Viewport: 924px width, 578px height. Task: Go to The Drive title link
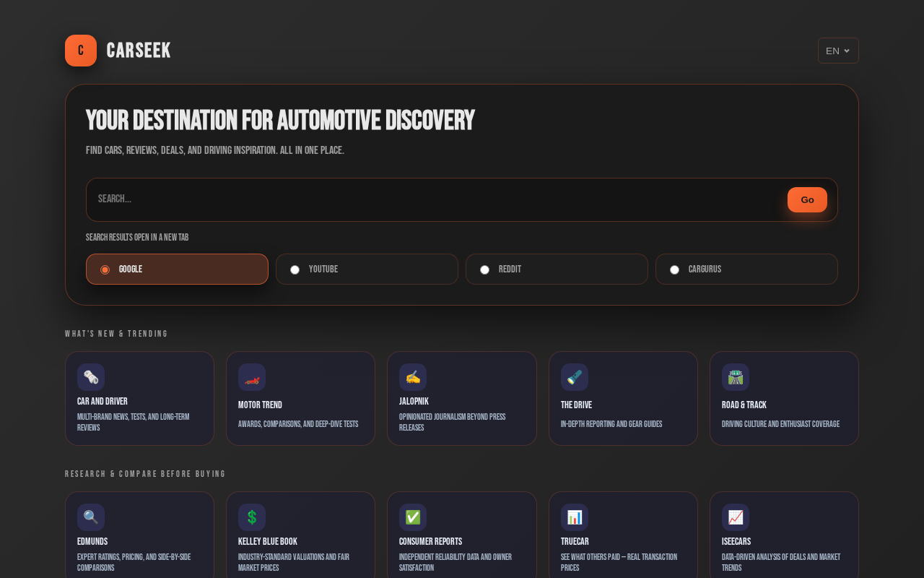tap(576, 405)
